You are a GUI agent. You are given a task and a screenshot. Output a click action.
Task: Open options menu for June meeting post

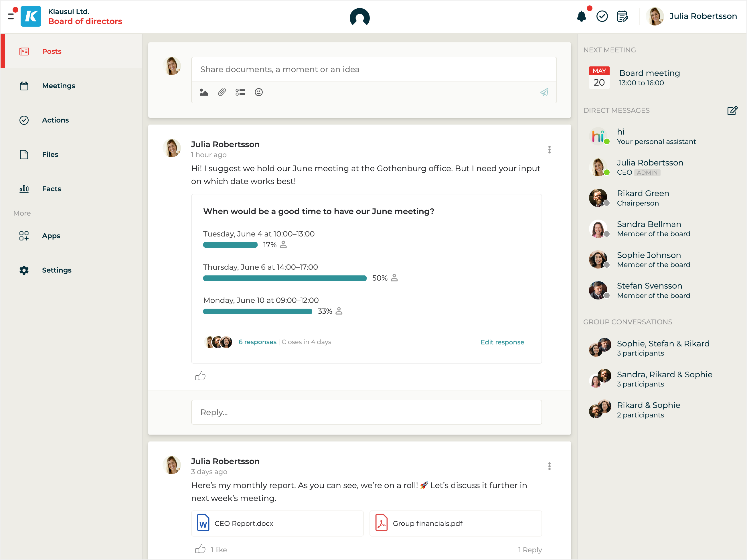tap(550, 150)
